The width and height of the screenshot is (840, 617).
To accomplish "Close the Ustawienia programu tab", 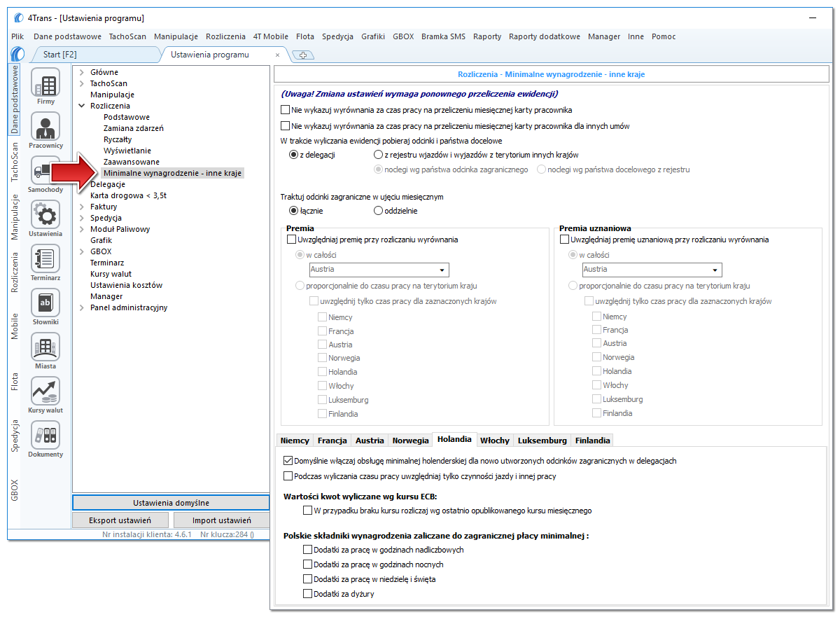I will click(278, 55).
